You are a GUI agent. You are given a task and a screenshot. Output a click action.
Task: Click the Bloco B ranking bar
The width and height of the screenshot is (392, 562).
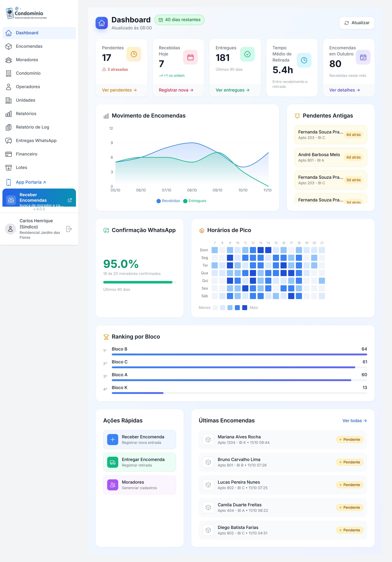(239, 354)
